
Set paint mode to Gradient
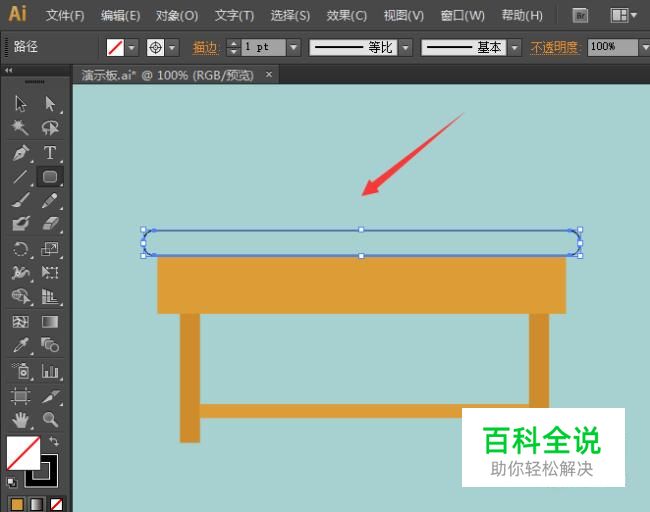pos(36,504)
